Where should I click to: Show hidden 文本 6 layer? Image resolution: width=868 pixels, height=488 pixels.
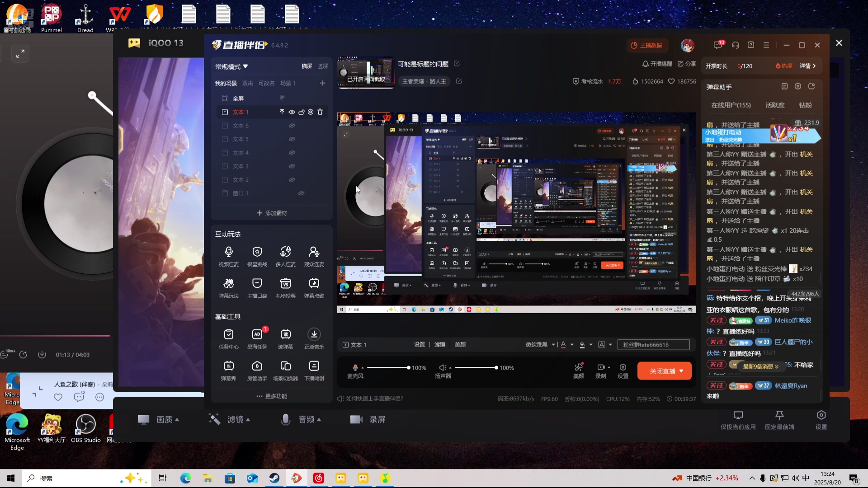(x=292, y=126)
